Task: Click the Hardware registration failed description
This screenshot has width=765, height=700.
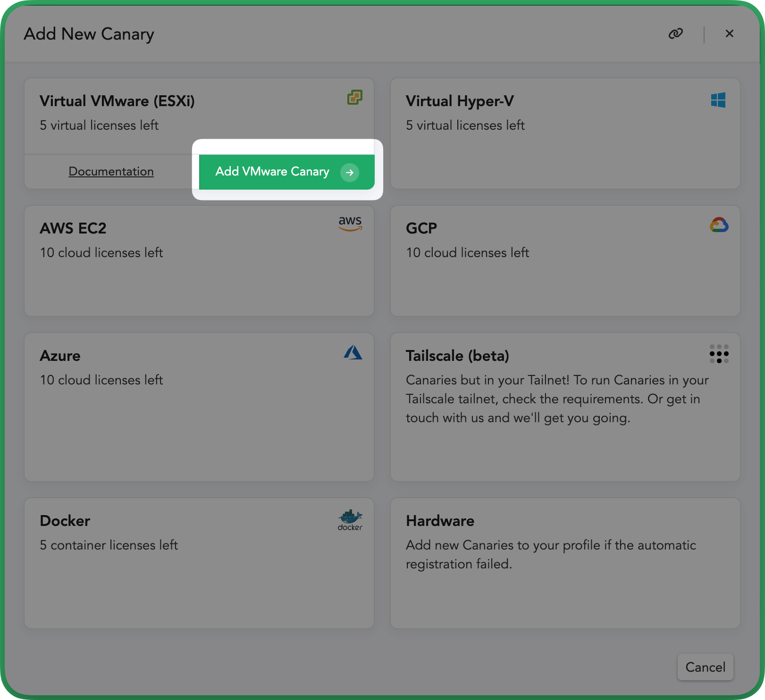Action: pos(551,555)
